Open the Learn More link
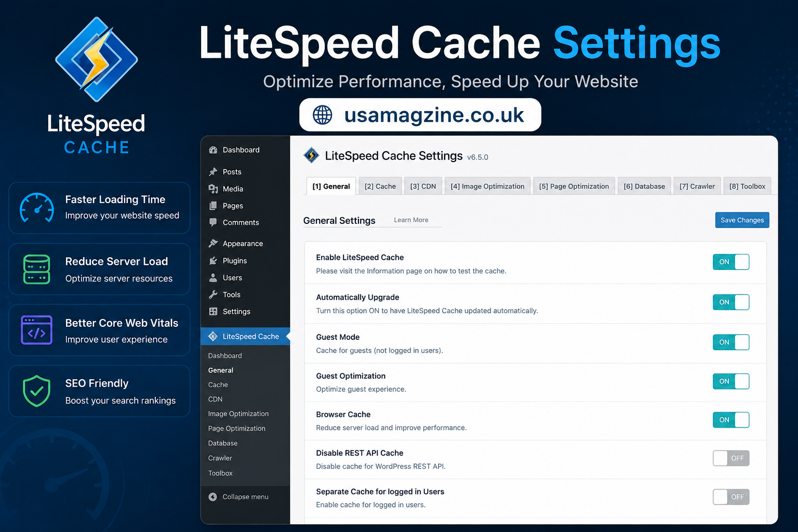 click(411, 220)
